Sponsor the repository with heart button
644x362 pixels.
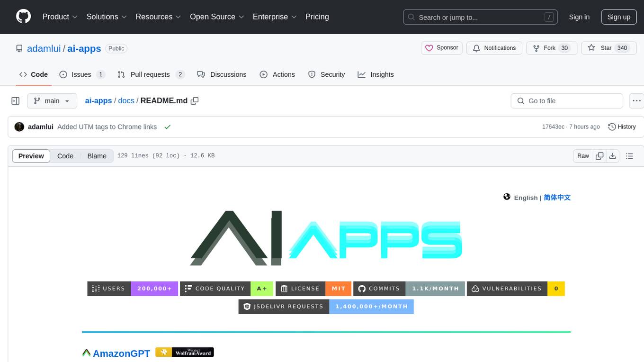pos(441,48)
